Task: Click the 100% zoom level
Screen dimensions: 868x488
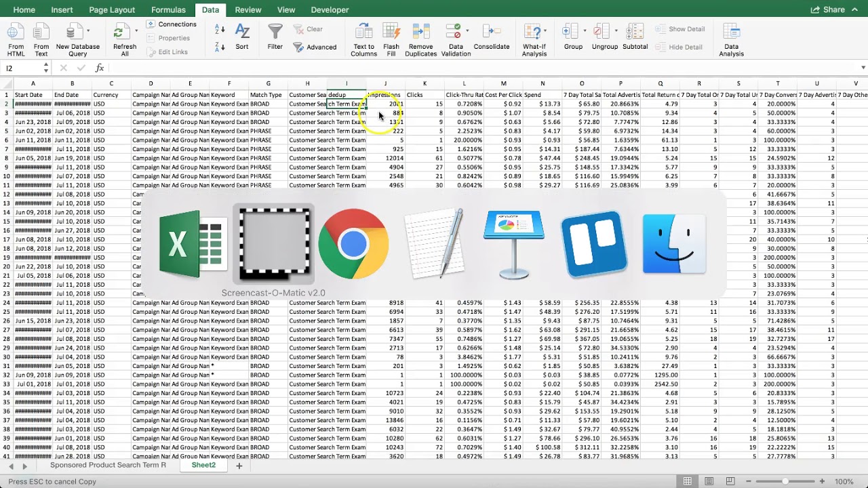Action: pos(844,481)
